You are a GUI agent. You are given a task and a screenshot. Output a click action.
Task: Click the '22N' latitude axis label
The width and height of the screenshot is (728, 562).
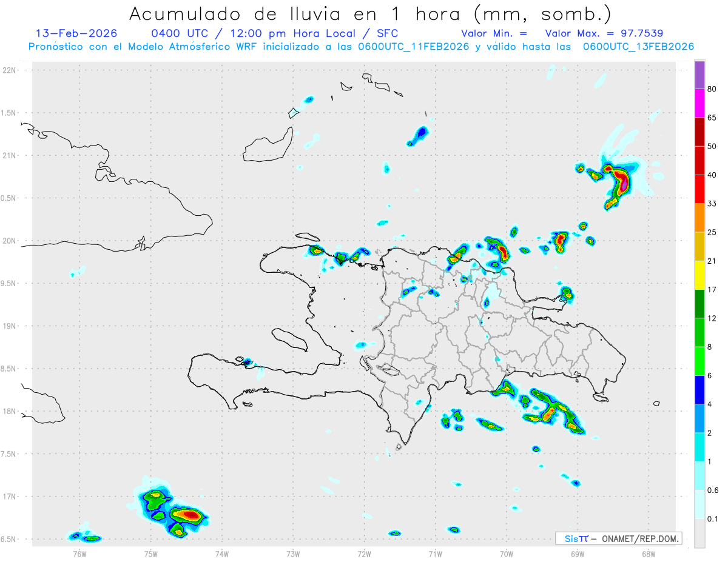click(x=10, y=70)
